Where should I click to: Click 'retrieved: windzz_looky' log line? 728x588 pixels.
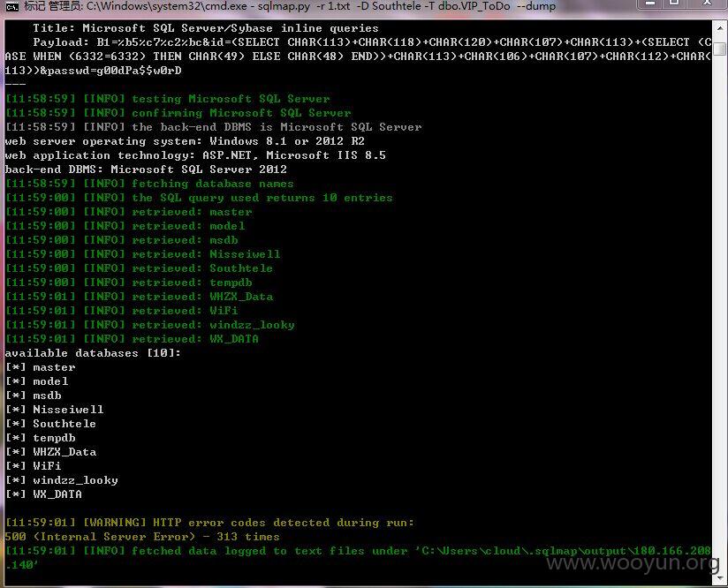(x=149, y=325)
